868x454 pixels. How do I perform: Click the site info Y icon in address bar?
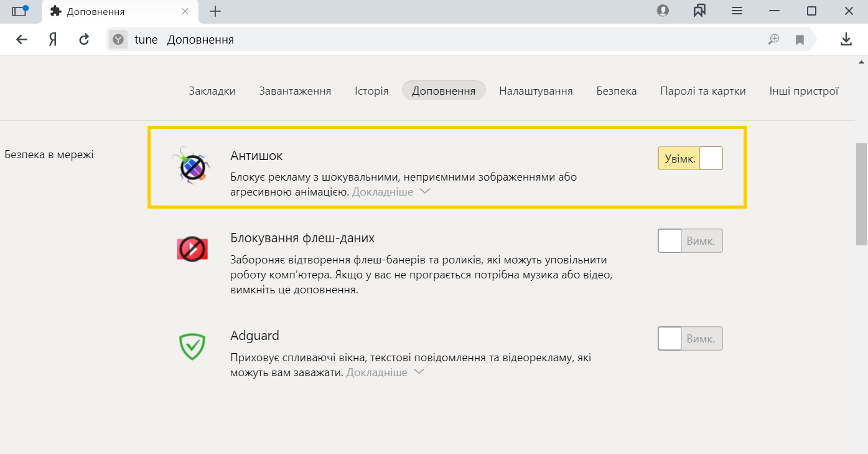(118, 40)
